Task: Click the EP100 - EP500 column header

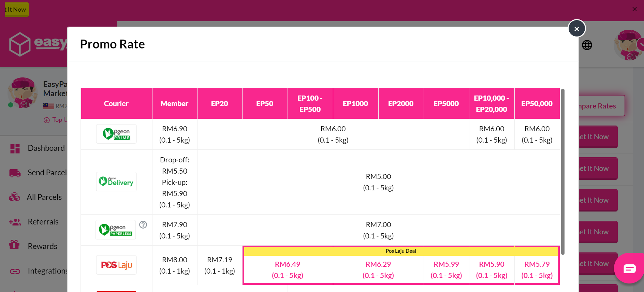Action: pos(310,103)
